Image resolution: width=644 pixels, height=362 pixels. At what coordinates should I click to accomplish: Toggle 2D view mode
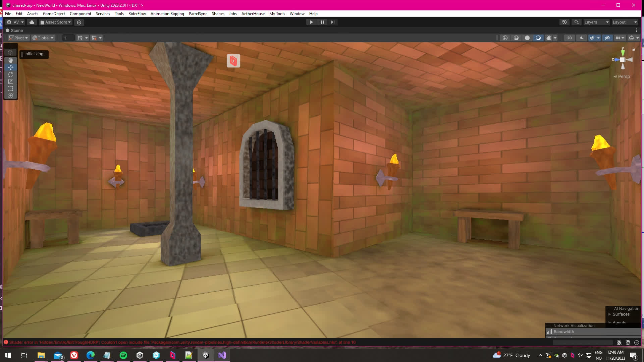[x=569, y=38]
